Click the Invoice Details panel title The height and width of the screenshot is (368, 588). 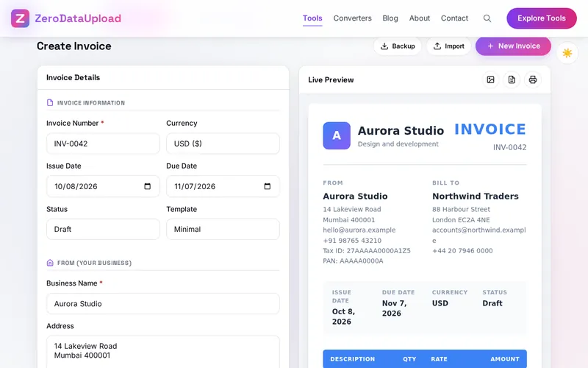(73, 78)
